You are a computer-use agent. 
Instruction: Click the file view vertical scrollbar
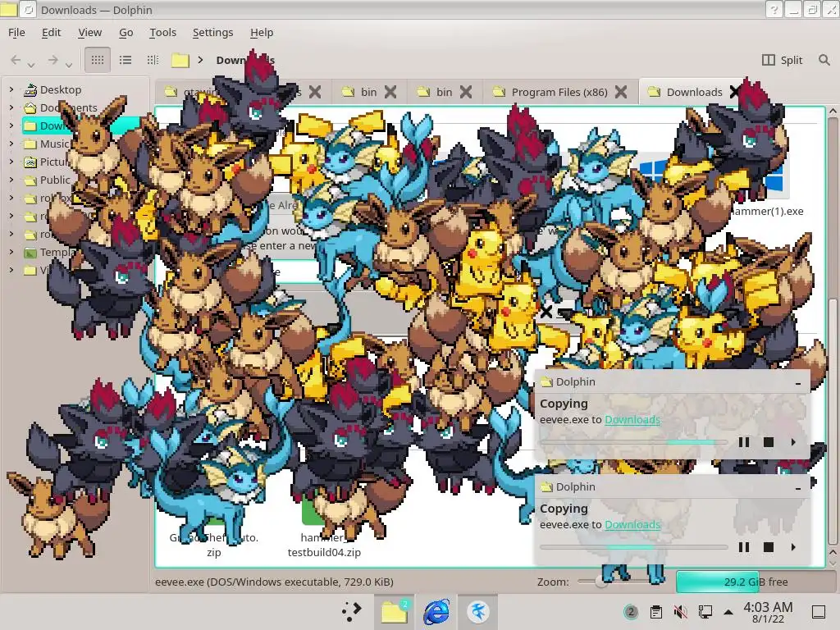pos(833,332)
